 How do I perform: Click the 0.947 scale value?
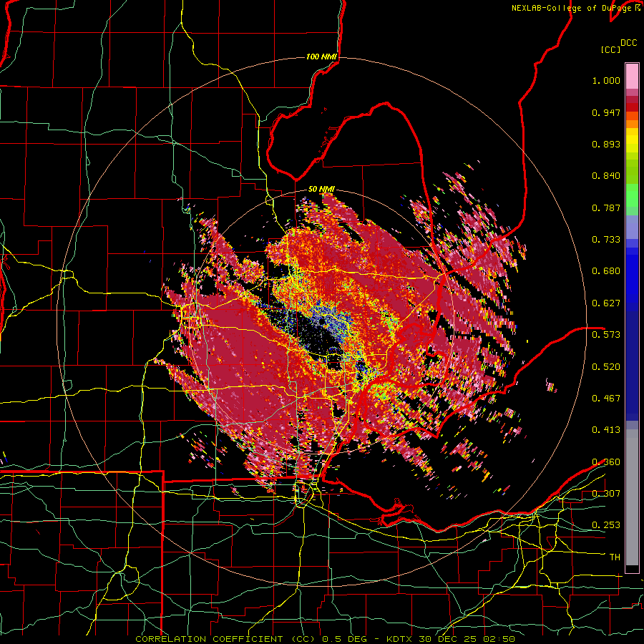pyautogui.click(x=606, y=112)
